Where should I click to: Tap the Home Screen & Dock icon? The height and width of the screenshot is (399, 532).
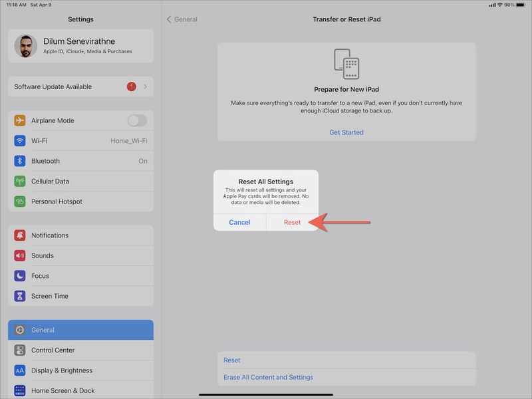[20, 390]
